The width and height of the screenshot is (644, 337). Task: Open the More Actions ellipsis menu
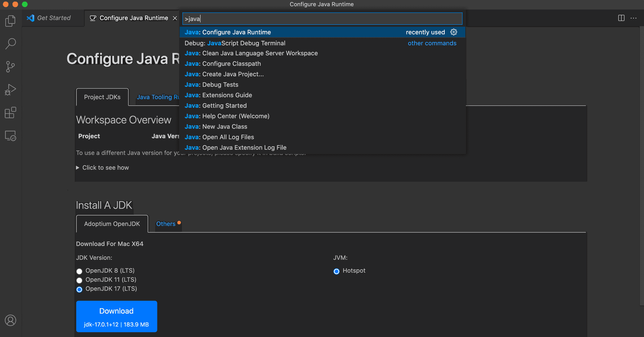tap(634, 18)
